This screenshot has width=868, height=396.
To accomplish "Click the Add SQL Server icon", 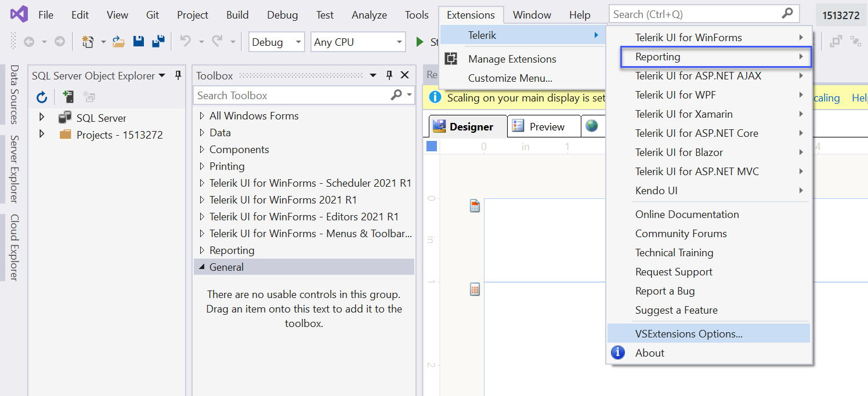I will click(x=68, y=97).
